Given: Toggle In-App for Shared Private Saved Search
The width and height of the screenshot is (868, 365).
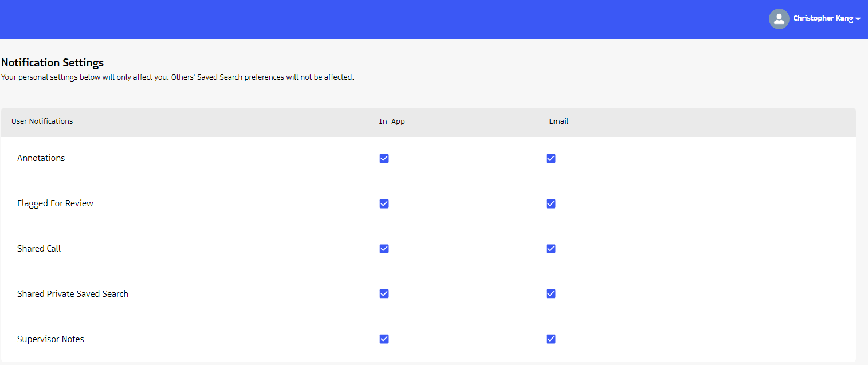Looking at the screenshot, I should pos(384,294).
